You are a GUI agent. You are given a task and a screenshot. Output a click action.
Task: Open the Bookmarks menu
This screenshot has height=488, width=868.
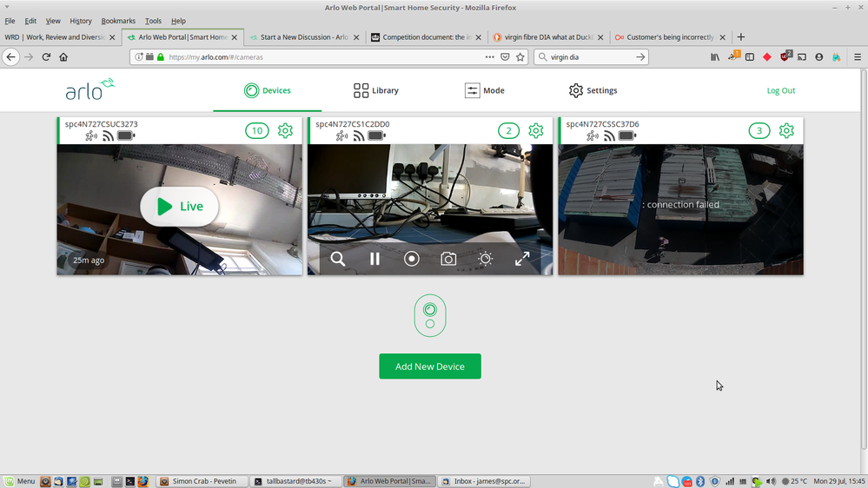[118, 21]
